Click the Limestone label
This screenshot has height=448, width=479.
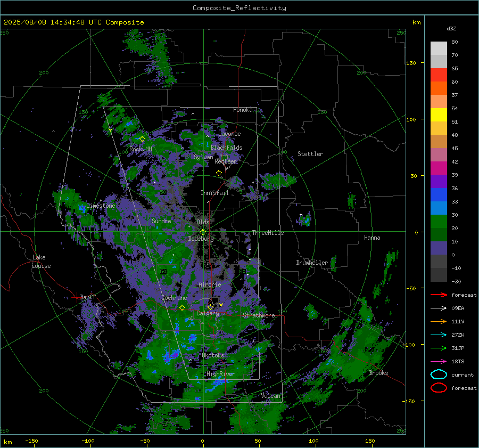coord(101,206)
